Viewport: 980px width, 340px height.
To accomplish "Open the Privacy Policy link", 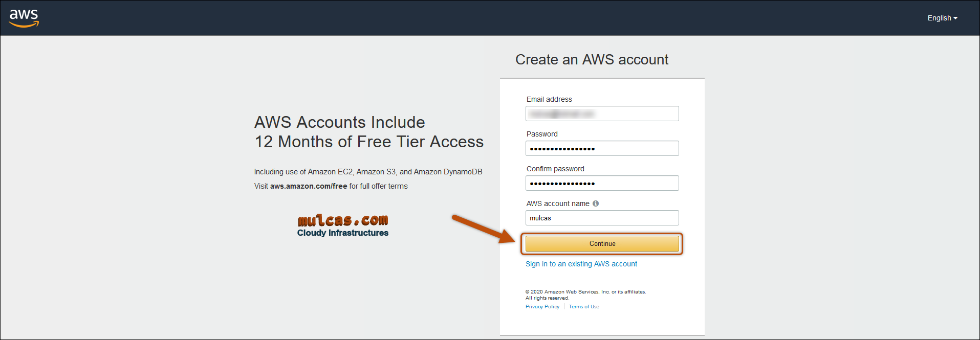I will point(542,307).
